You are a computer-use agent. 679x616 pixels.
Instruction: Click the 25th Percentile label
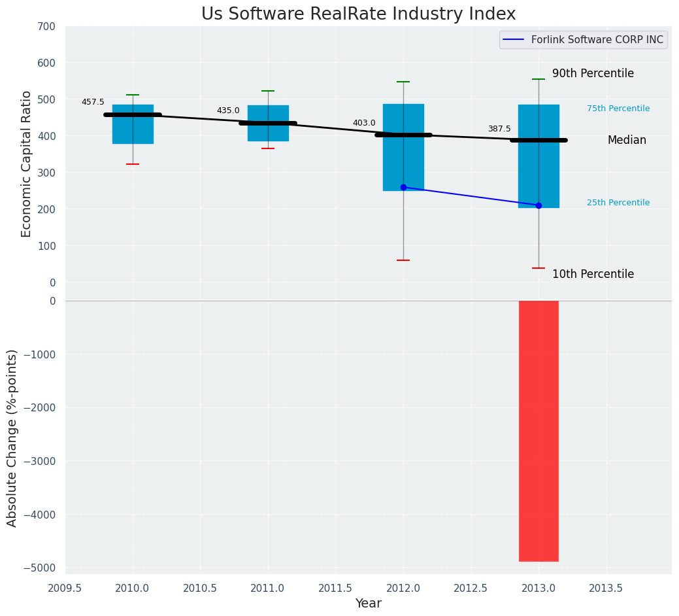tap(618, 202)
